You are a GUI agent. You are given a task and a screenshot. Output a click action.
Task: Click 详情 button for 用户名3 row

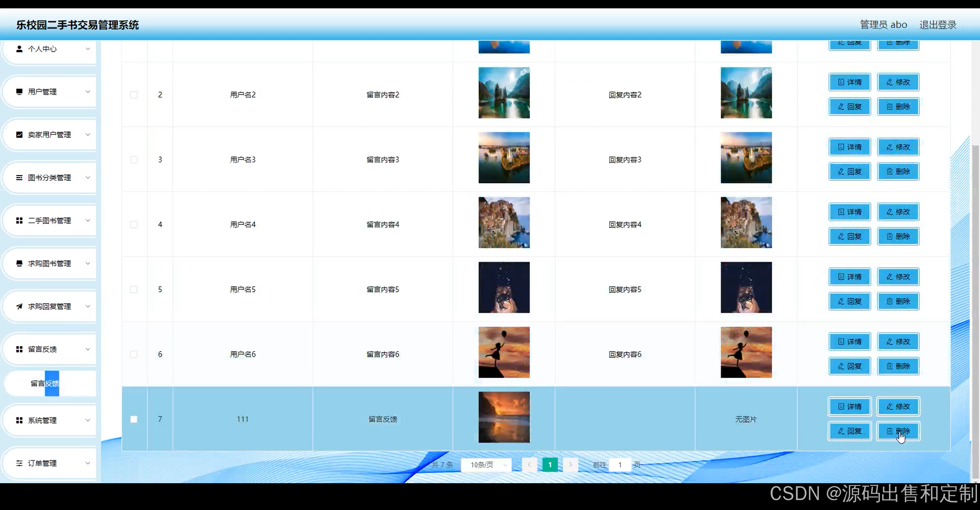[849, 147]
